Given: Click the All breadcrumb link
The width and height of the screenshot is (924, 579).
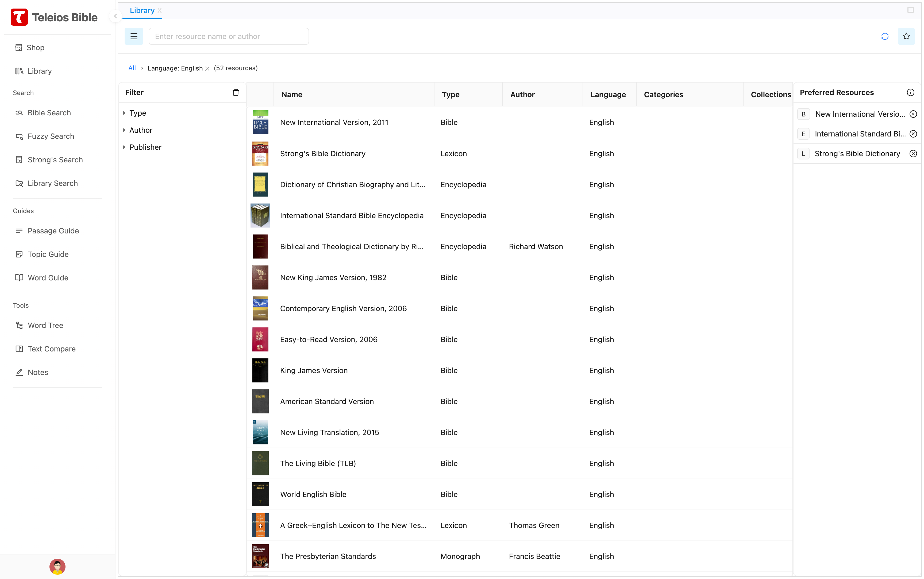Looking at the screenshot, I should click(132, 68).
